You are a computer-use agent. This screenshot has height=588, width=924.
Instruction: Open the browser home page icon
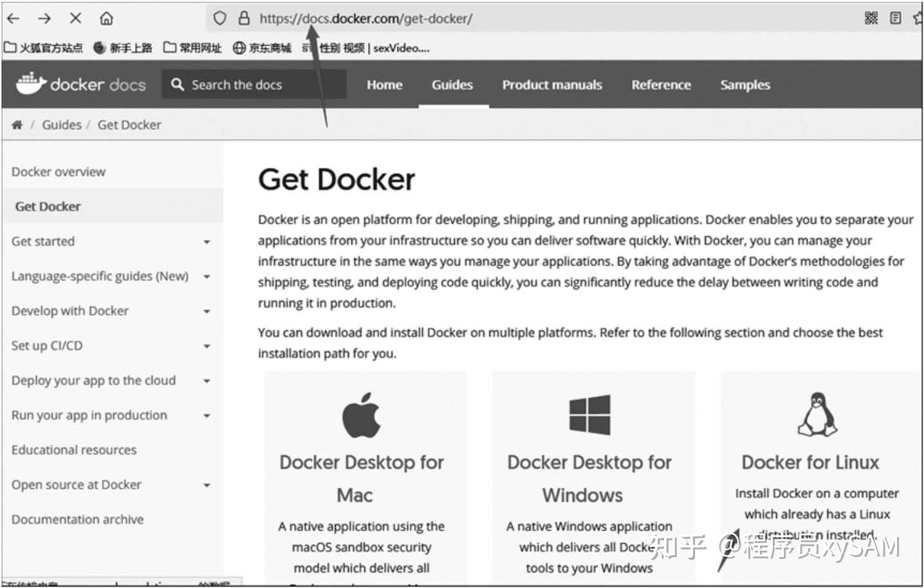click(107, 19)
